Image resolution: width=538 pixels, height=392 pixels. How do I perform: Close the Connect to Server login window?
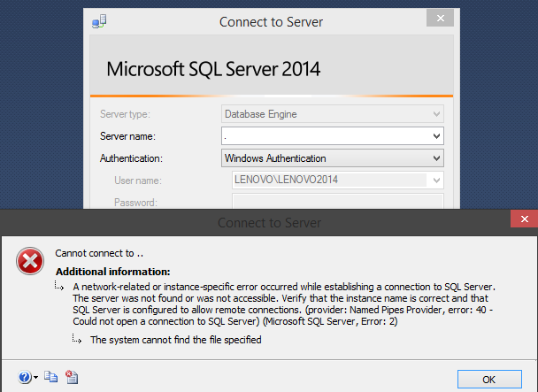point(439,19)
